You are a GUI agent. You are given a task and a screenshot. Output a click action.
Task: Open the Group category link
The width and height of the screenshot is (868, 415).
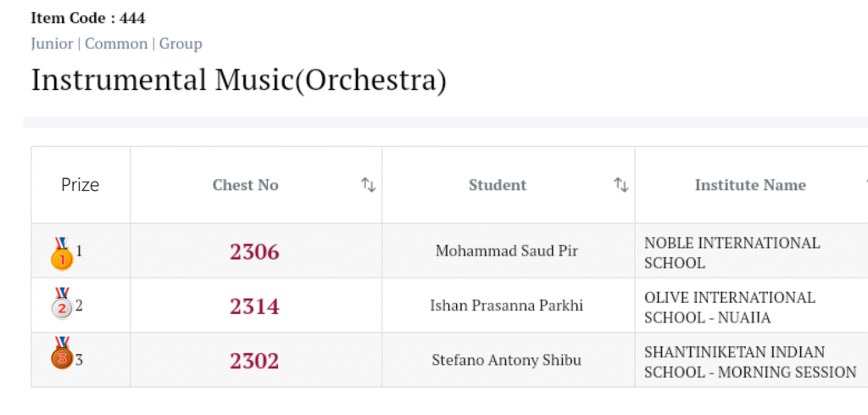pos(181,43)
